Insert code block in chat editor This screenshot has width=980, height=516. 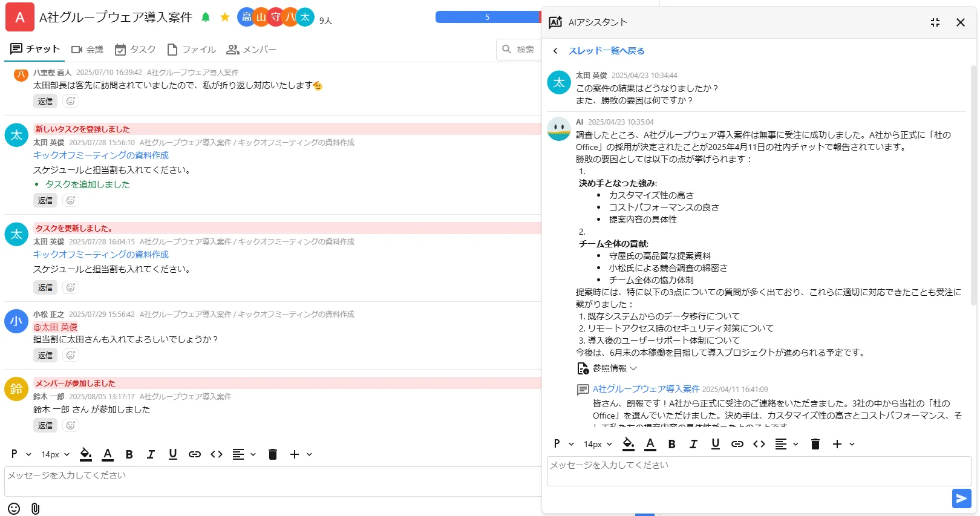click(217, 454)
